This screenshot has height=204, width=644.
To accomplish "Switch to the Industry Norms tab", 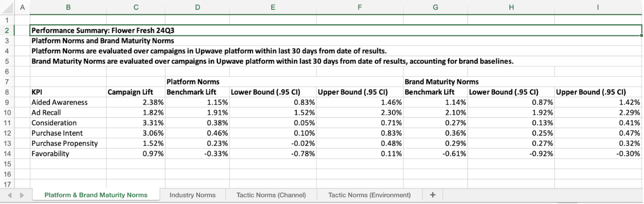I will [x=192, y=195].
